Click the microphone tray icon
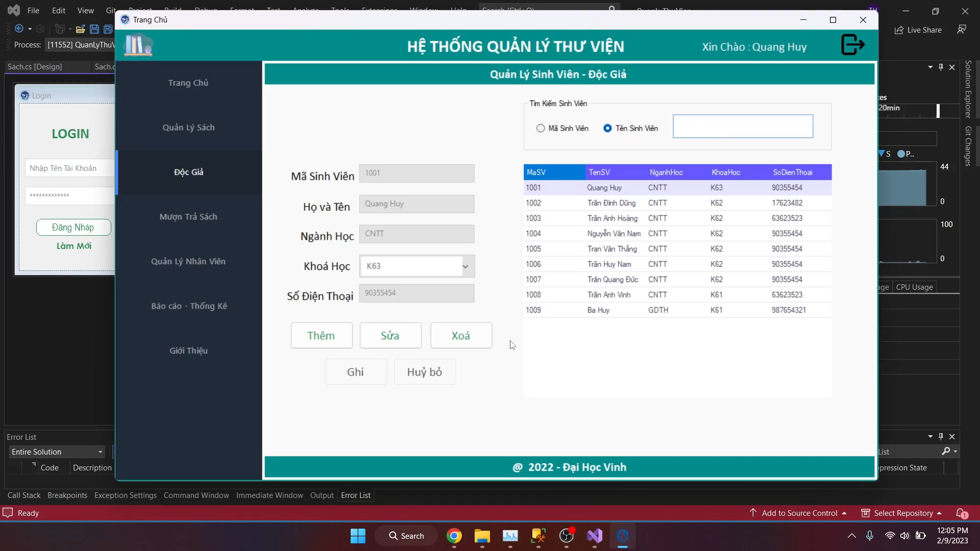Viewport: 980px width, 551px height. [x=870, y=536]
